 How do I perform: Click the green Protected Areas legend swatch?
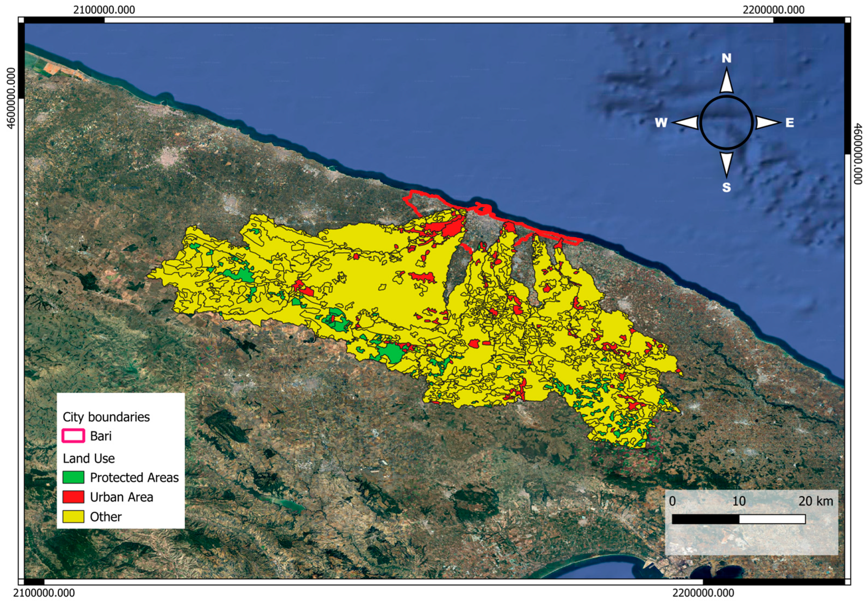(73, 477)
